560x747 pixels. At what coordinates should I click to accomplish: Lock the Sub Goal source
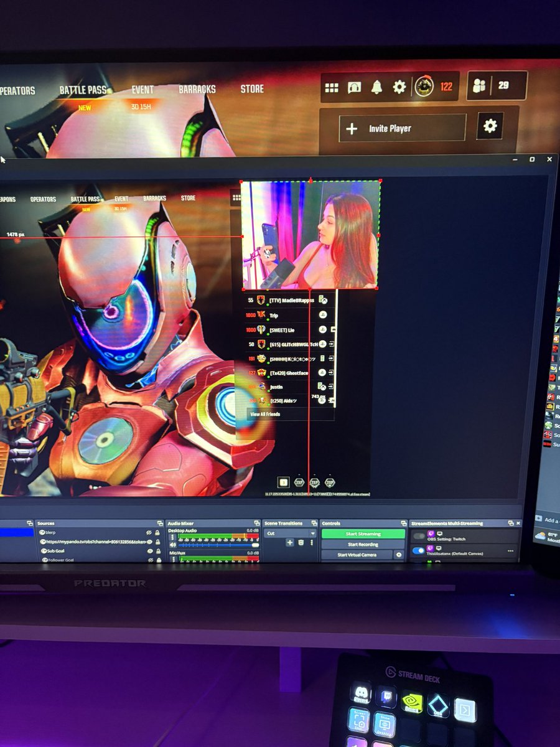158,551
